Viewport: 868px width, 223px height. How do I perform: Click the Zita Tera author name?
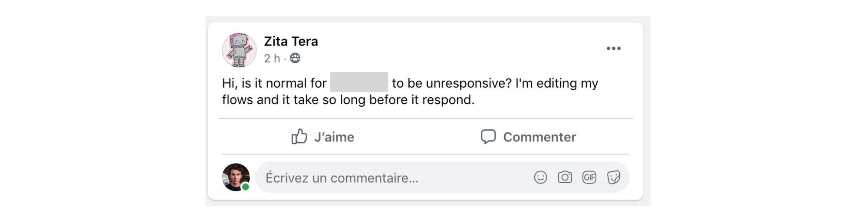click(291, 41)
